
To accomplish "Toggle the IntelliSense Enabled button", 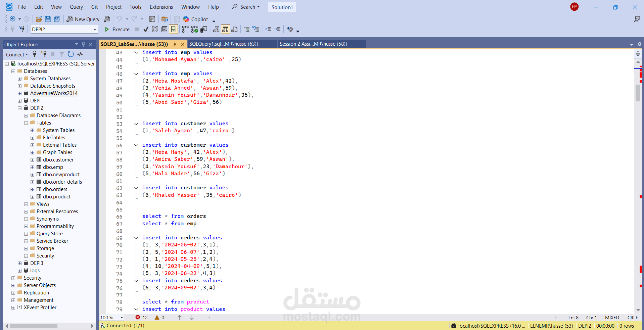I will (x=173, y=29).
